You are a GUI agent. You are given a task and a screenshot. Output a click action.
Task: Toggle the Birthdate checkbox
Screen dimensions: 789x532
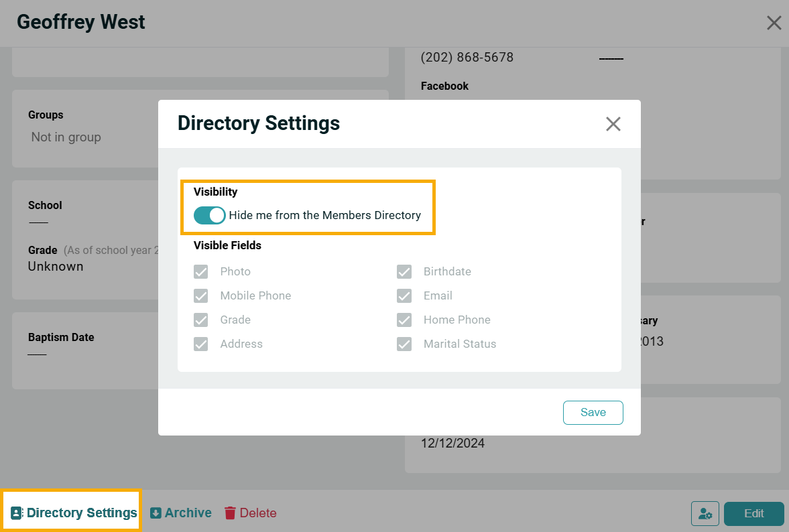click(x=404, y=271)
